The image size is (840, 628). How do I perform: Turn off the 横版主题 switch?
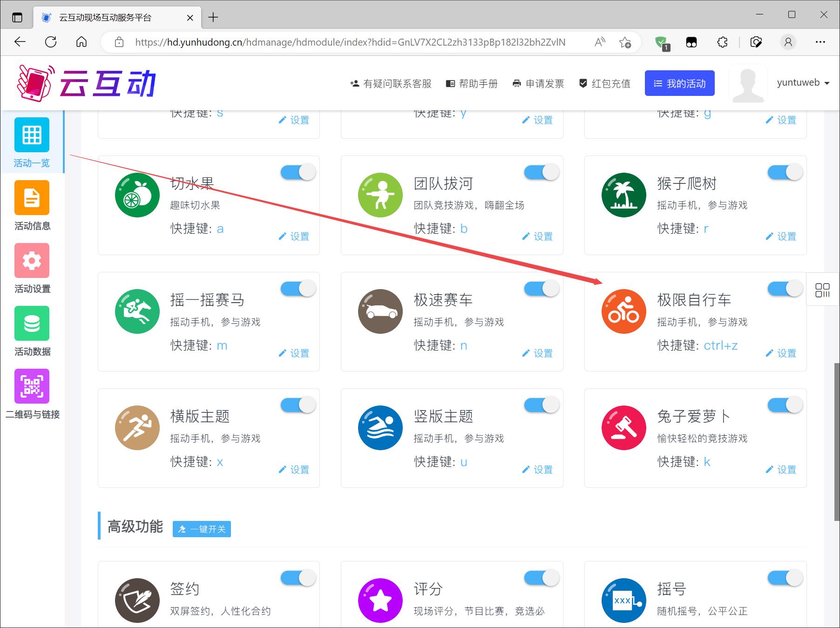tap(298, 405)
